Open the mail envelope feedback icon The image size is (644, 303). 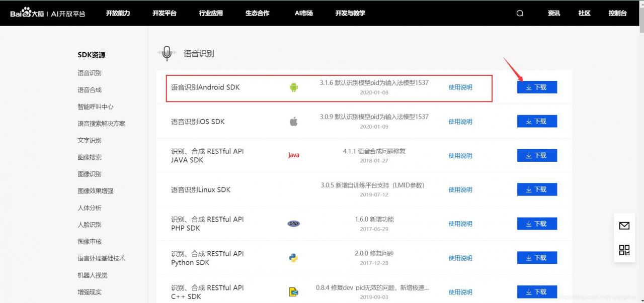coord(624,226)
